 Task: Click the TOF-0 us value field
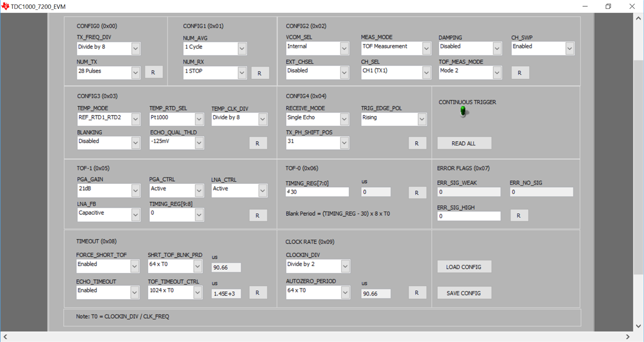point(376,192)
